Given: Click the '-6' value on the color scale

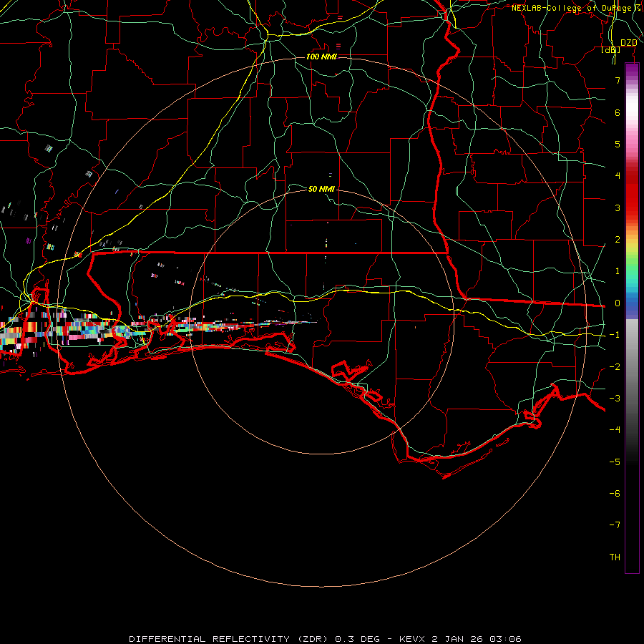Looking at the screenshot, I should point(615,494).
